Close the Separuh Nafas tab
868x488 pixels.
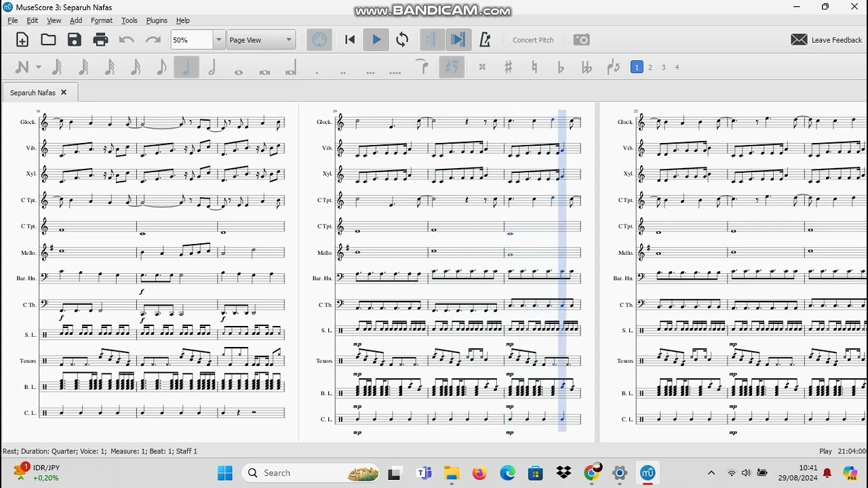(x=64, y=92)
